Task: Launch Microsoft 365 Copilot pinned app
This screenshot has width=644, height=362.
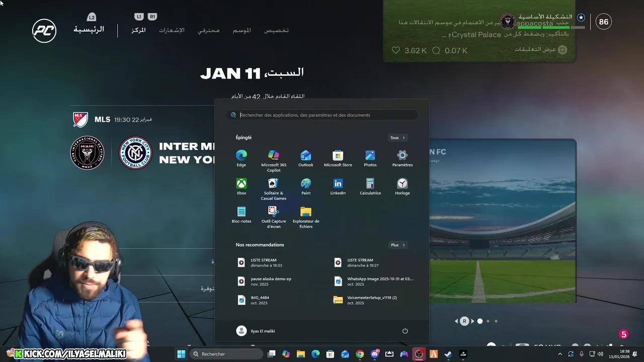Action: click(x=274, y=161)
